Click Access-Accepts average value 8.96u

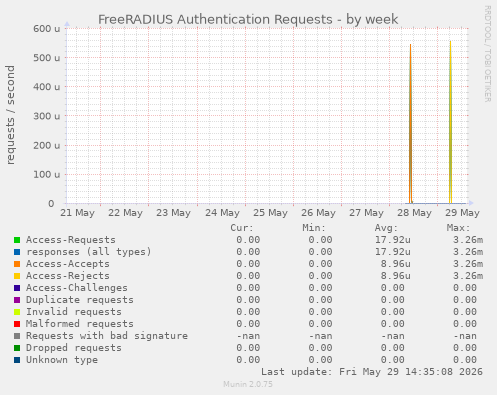click(x=396, y=264)
